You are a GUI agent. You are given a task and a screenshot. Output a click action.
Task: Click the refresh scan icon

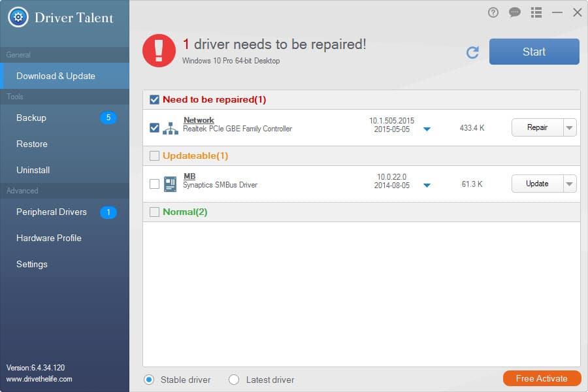coord(472,52)
